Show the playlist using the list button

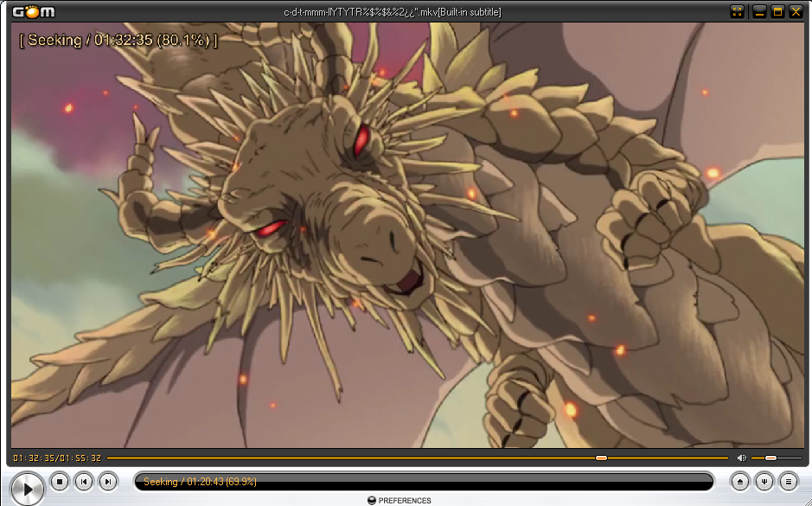(788, 482)
